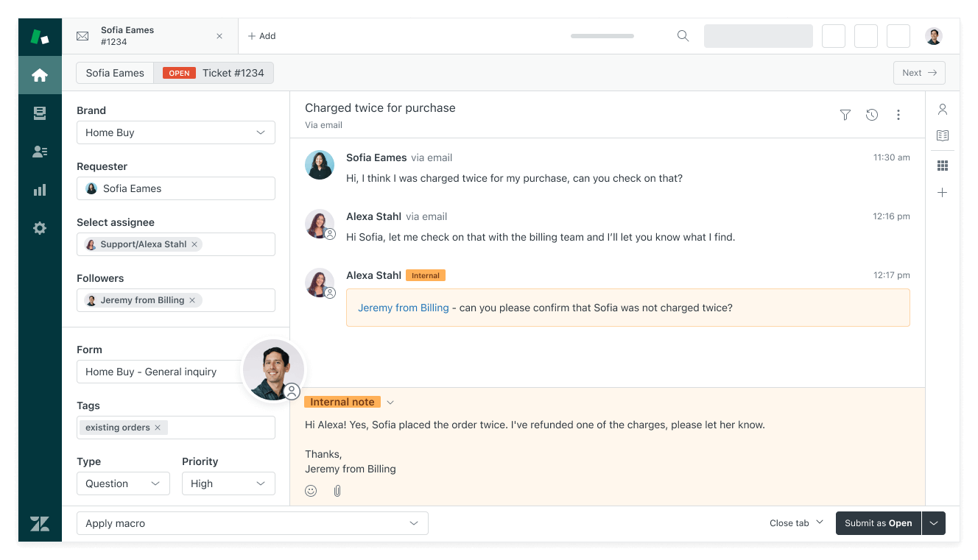
Task: Open the Add tab menu
Action: 261,35
